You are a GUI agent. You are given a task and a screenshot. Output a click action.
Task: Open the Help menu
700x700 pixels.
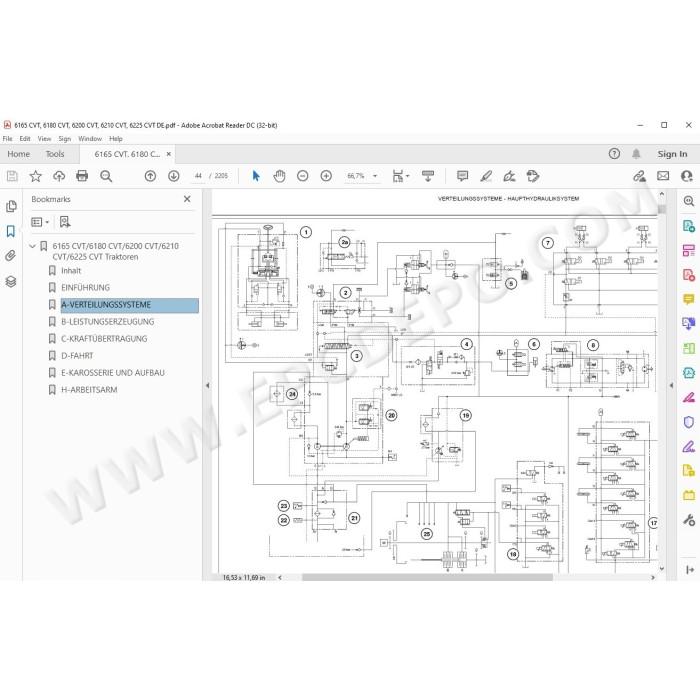pos(116,139)
